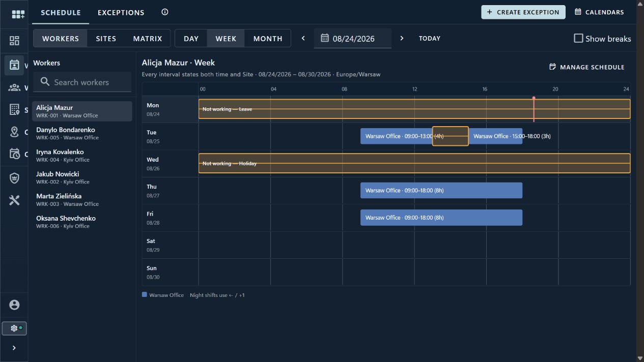Select worker Jakub Nowicki
Screen dimensions: 644x362
coord(82,177)
